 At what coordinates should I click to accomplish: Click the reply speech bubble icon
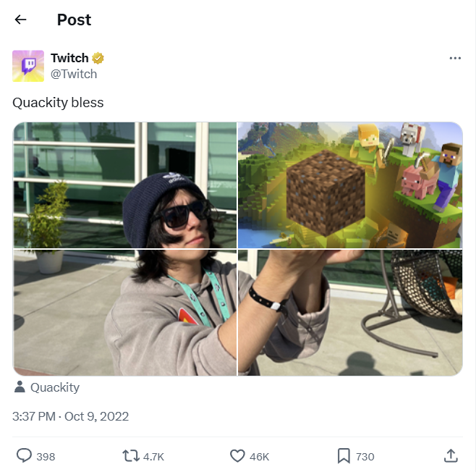coord(24,455)
